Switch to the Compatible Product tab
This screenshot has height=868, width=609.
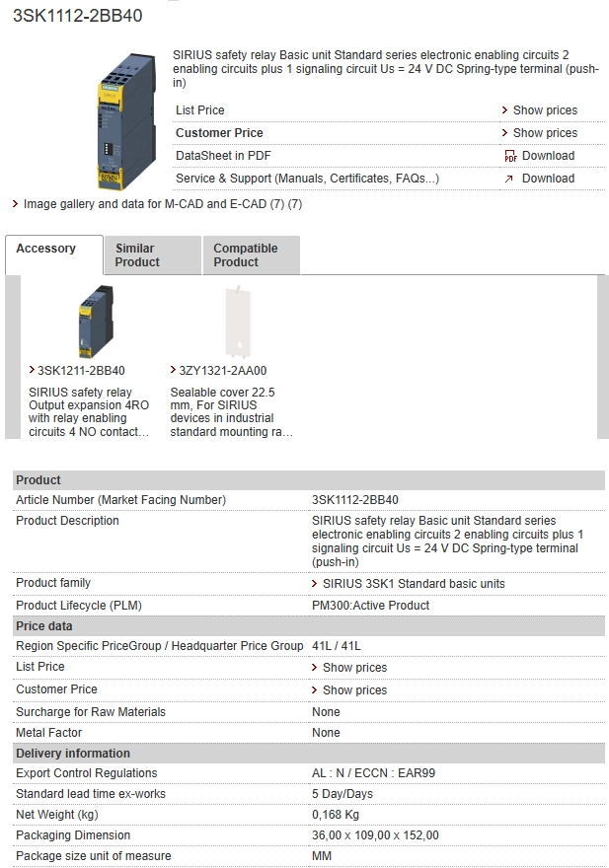(x=252, y=255)
